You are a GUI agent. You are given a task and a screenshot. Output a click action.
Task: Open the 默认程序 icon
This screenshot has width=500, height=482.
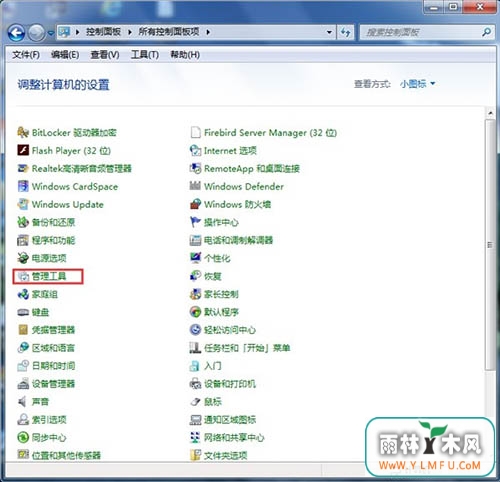[195, 312]
